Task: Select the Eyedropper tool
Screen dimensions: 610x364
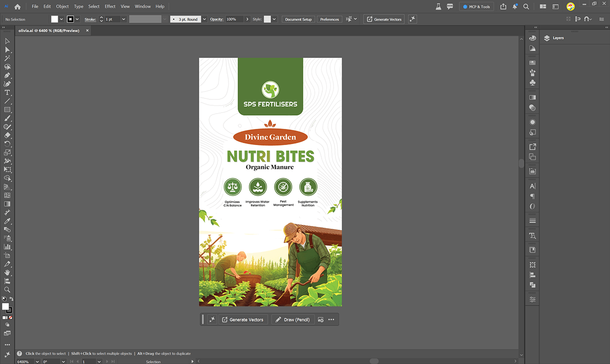Action: click(7, 221)
